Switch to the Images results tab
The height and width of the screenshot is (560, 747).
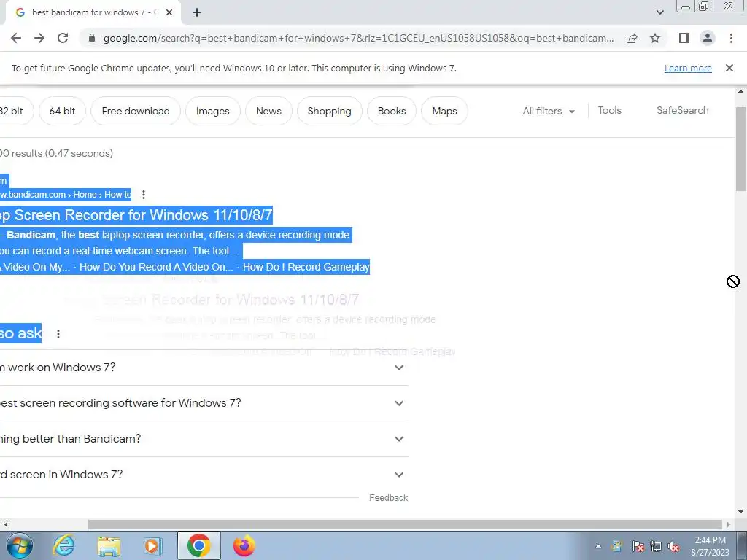(x=212, y=111)
